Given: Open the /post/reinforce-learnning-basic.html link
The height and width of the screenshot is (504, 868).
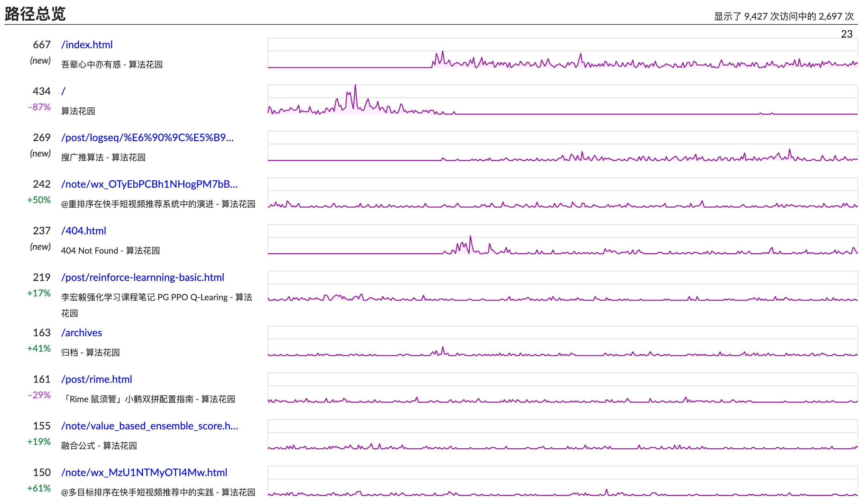Looking at the screenshot, I should tap(143, 277).
